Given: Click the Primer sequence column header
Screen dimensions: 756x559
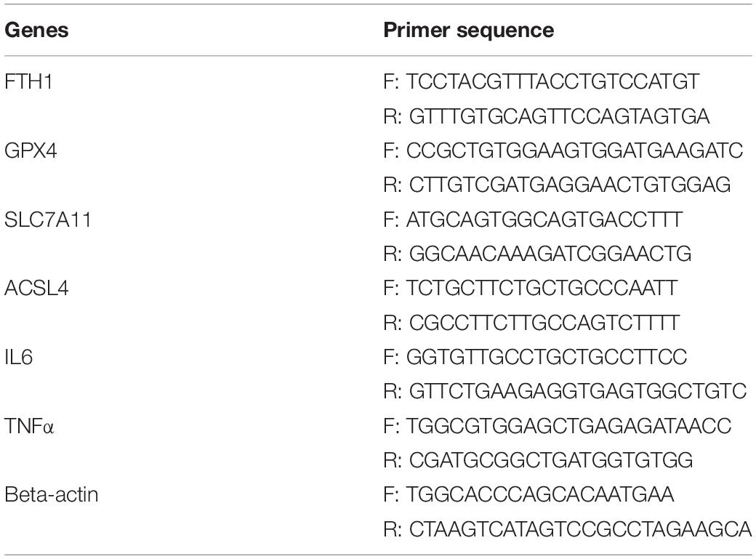Looking at the screenshot, I should [469, 31].
